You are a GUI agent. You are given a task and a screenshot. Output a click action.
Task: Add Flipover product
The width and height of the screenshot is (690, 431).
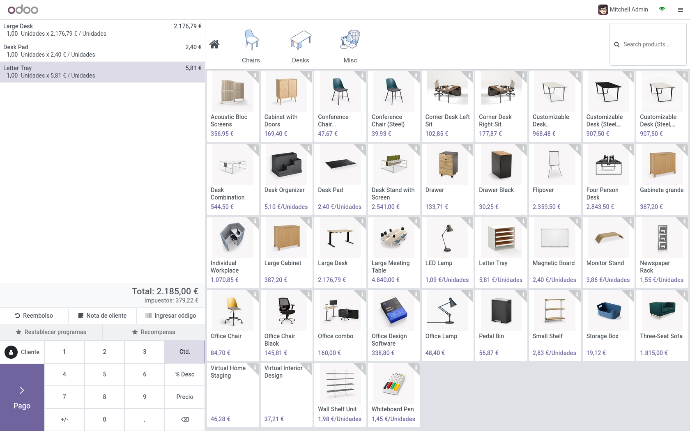[x=555, y=179]
